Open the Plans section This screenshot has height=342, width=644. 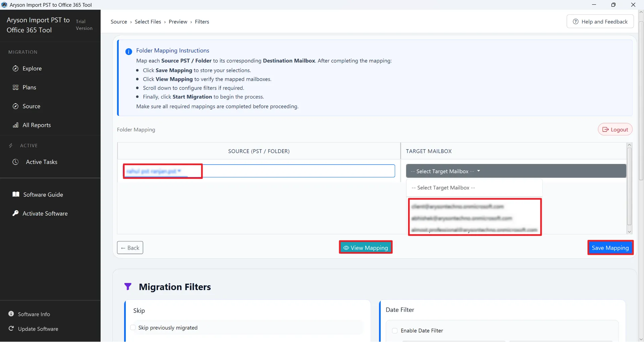pyautogui.click(x=29, y=87)
